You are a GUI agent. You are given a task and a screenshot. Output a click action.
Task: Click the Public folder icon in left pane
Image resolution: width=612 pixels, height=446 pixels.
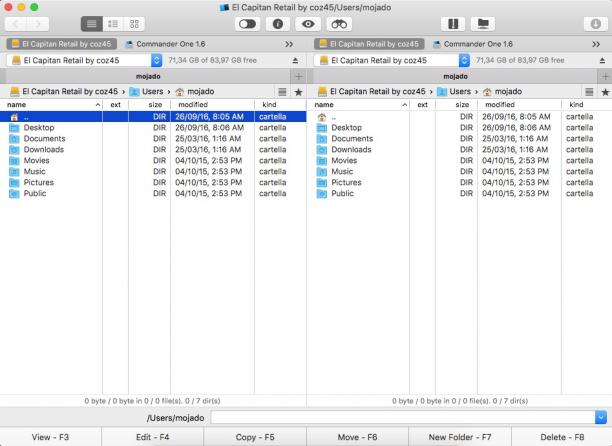pyautogui.click(x=14, y=193)
